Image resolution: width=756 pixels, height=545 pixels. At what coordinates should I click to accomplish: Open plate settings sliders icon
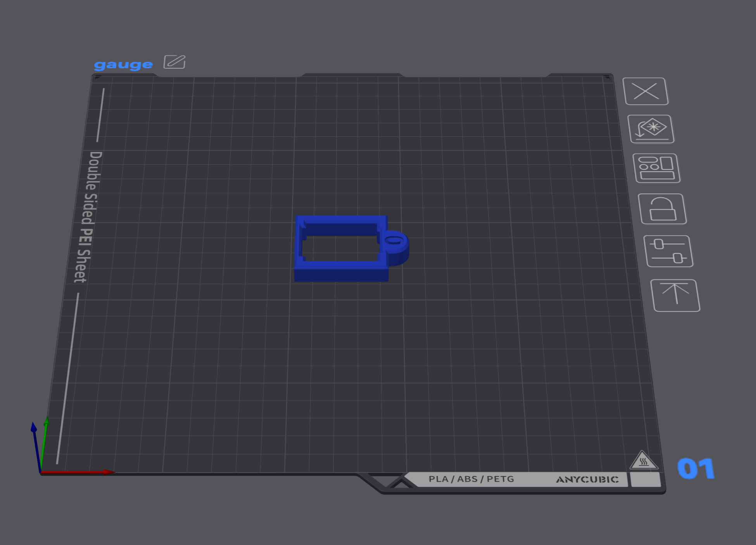click(x=668, y=251)
